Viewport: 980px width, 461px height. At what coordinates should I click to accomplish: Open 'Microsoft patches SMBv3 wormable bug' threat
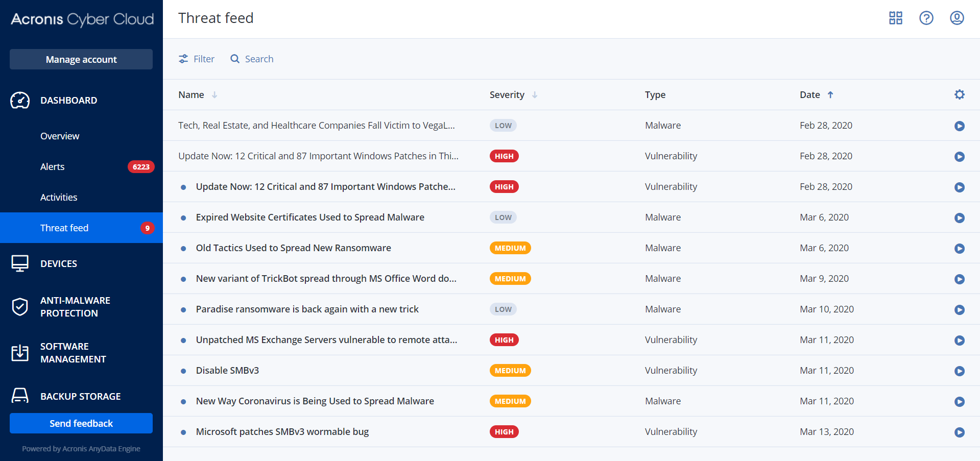click(x=282, y=432)
